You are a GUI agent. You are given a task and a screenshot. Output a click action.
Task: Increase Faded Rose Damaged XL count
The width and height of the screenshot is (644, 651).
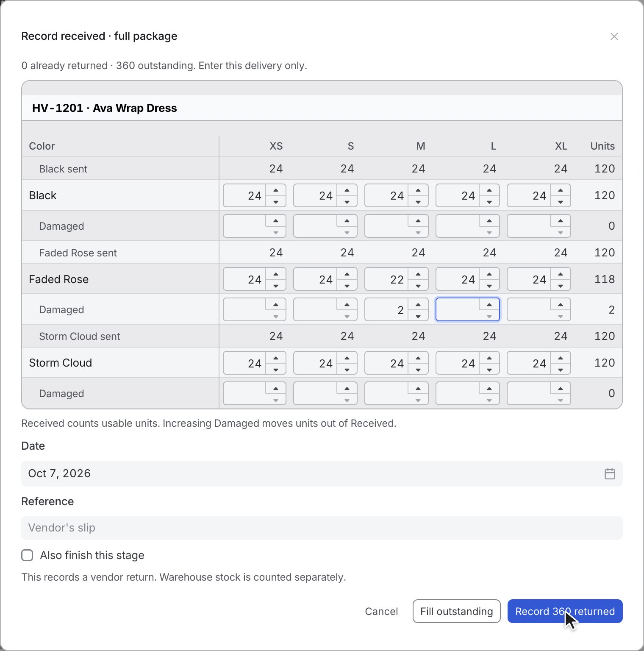561,304
